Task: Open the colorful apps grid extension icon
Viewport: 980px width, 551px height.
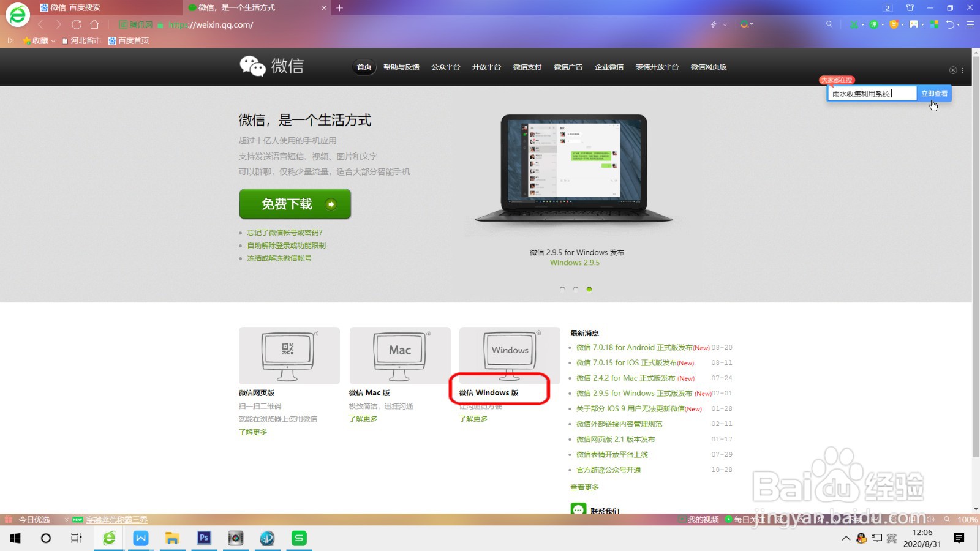Action: pyautogui.click(x=935, y=24)
